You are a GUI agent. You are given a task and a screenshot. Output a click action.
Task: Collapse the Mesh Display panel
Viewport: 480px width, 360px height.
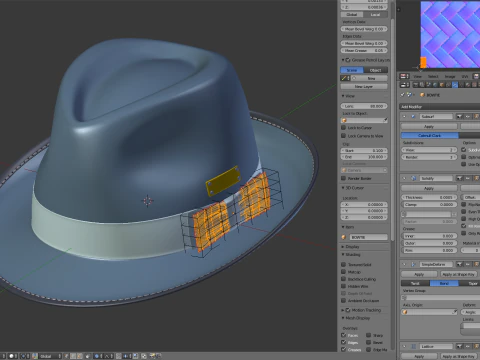[x=343, y=318]
